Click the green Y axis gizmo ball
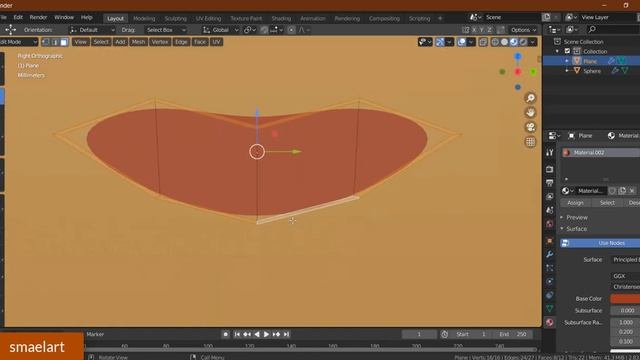Image resolution: width=640 pixels, height=360 pixels. coord(533,72)
